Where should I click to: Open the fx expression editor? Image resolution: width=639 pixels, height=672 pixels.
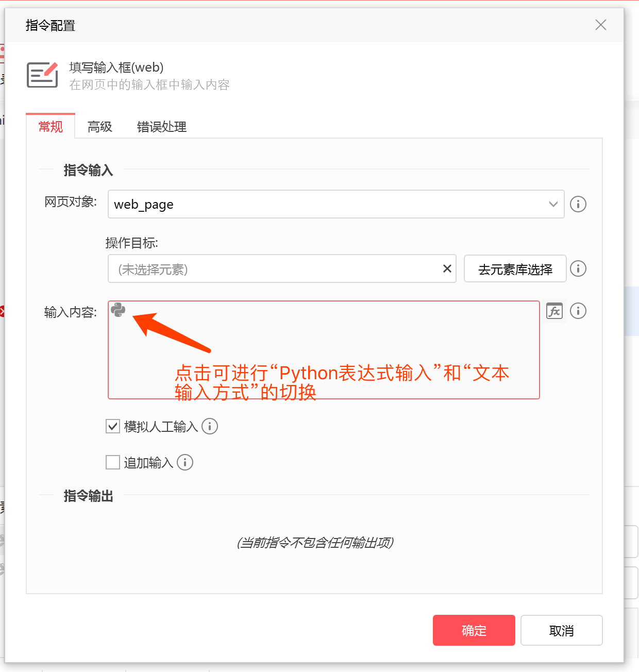[x=554, y=311]
